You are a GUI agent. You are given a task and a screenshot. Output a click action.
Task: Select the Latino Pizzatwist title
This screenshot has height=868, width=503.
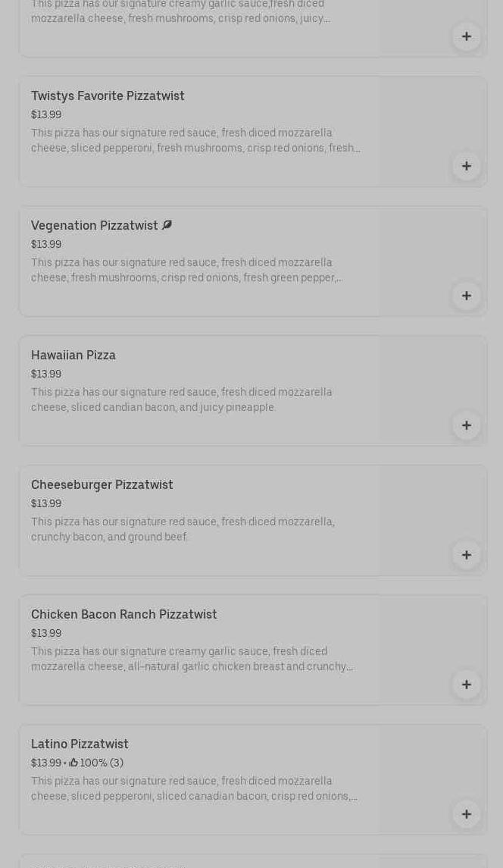click(80, 744)
